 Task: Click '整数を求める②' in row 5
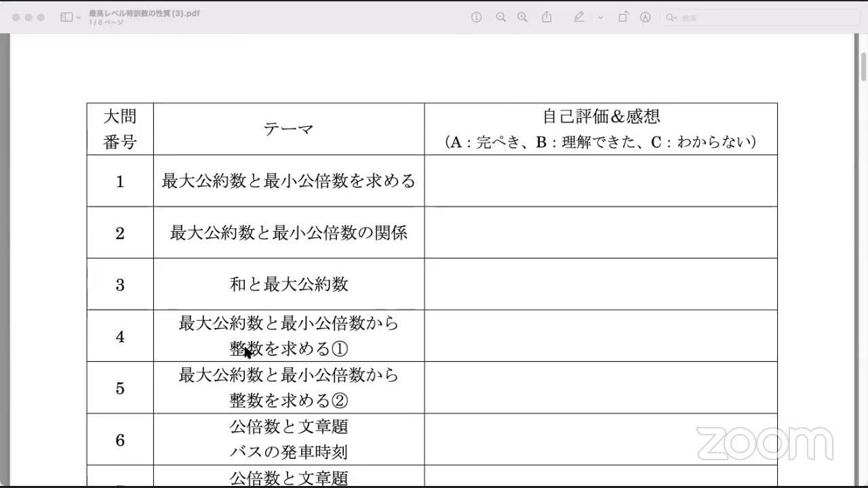tap(289, 401)
